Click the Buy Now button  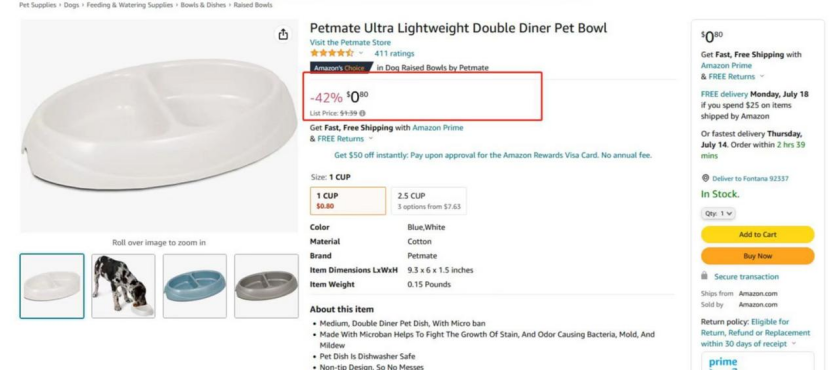[757, 256]
